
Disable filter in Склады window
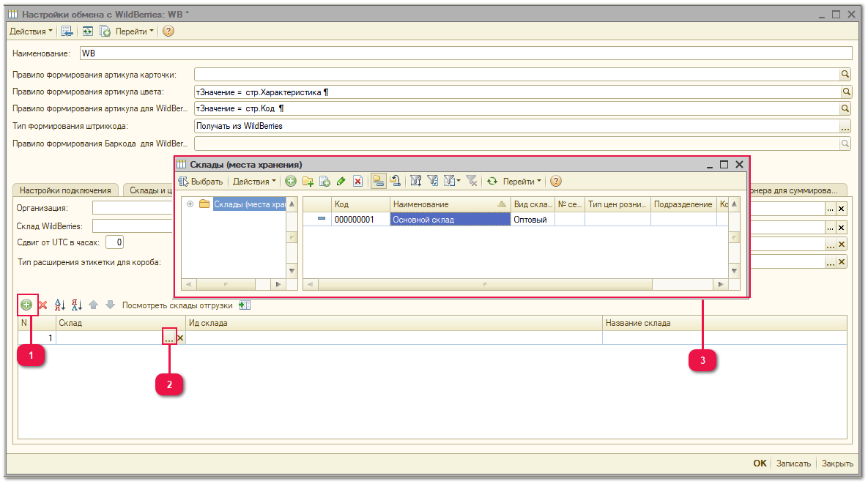(x=472, y=181)
